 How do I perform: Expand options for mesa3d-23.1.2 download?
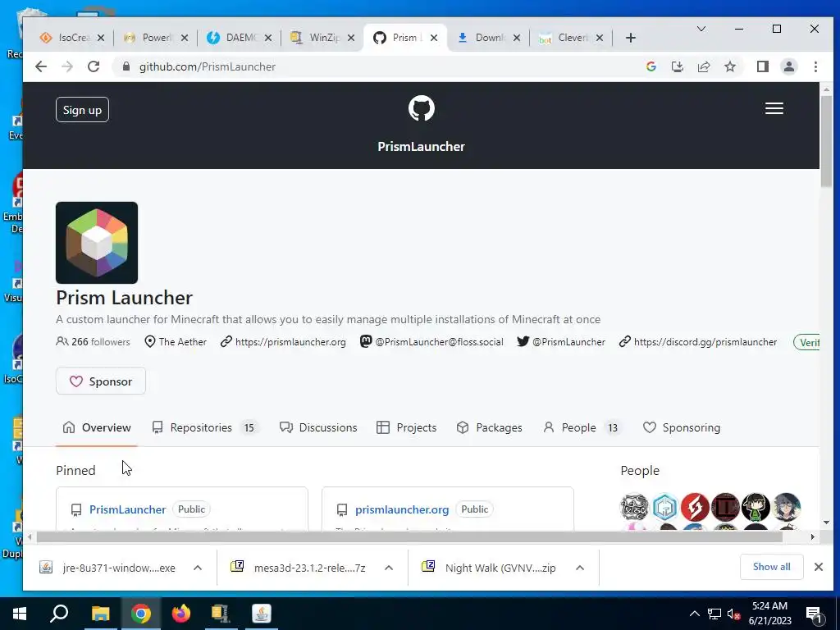[389, 568]
